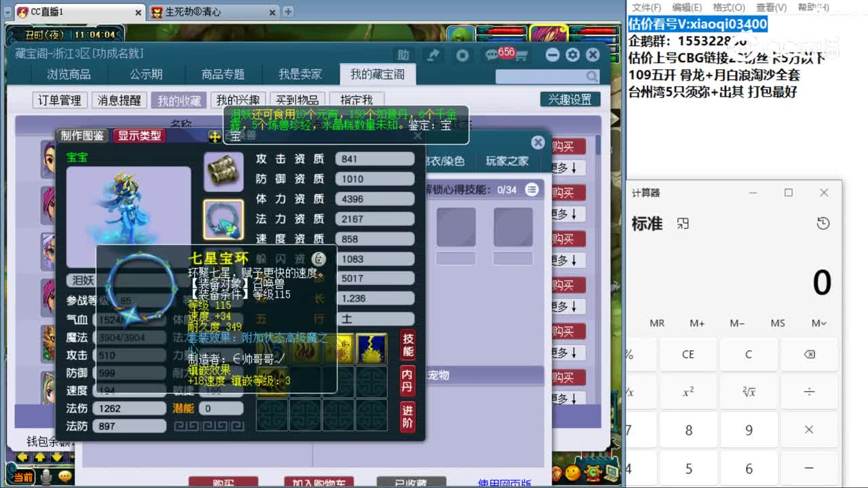
Task: Open the shopping cart icon
Action: point(521,56)
